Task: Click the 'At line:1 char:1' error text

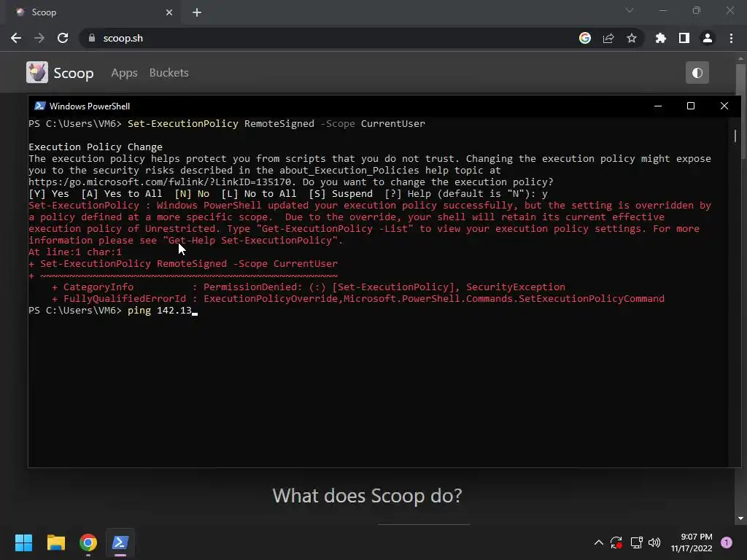Action: [x=75, y=252]
